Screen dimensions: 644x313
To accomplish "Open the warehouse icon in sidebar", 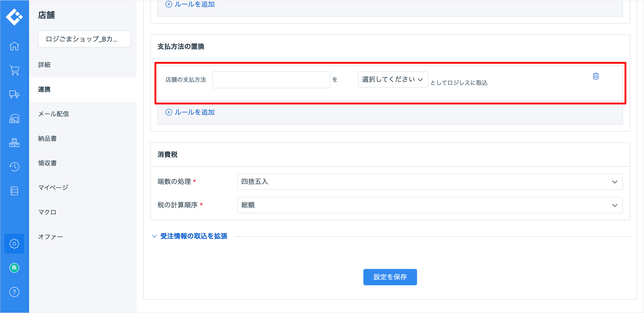I will tap(14, 118).
